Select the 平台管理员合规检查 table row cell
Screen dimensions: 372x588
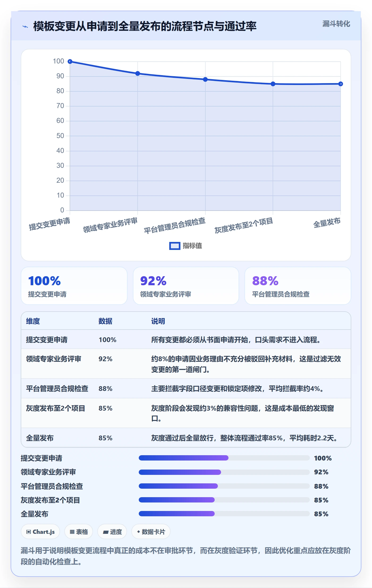[57, 389]
